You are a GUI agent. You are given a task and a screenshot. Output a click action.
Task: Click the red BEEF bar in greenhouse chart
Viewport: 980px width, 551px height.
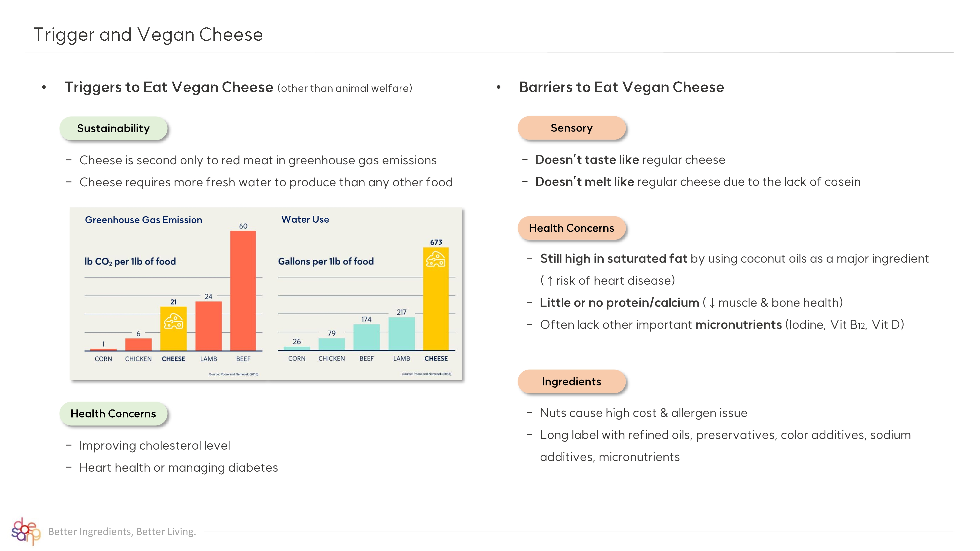243,290
